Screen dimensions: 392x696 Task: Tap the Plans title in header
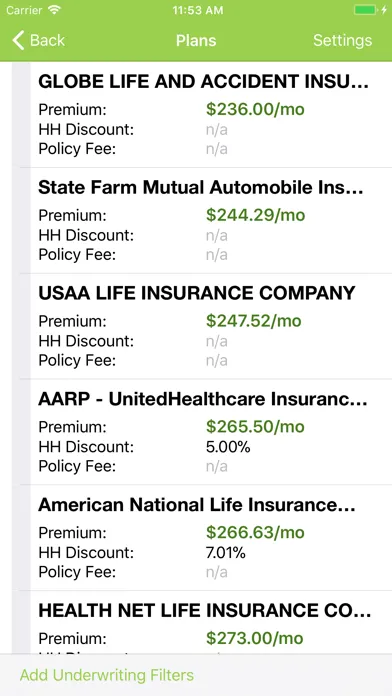tap(196, 40)
